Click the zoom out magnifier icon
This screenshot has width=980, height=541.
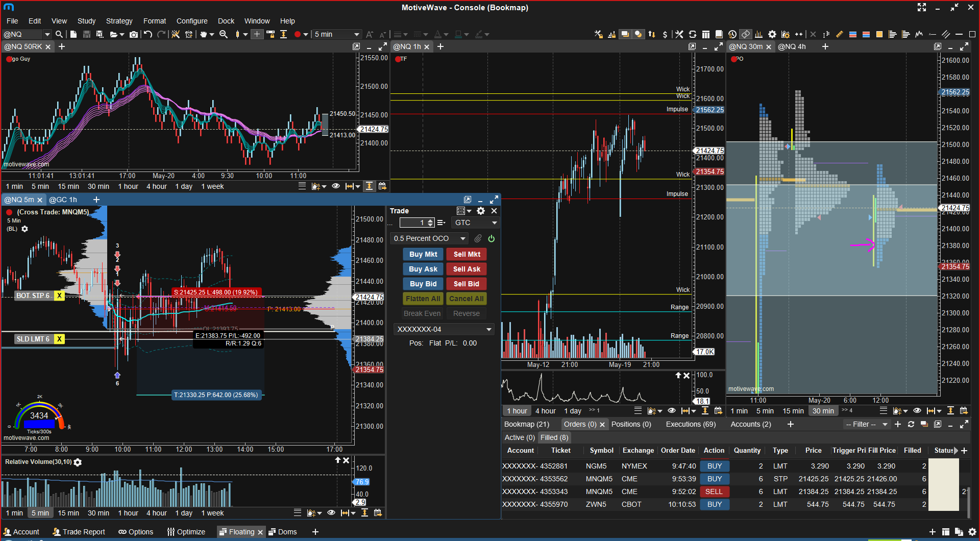click(224, 34)
